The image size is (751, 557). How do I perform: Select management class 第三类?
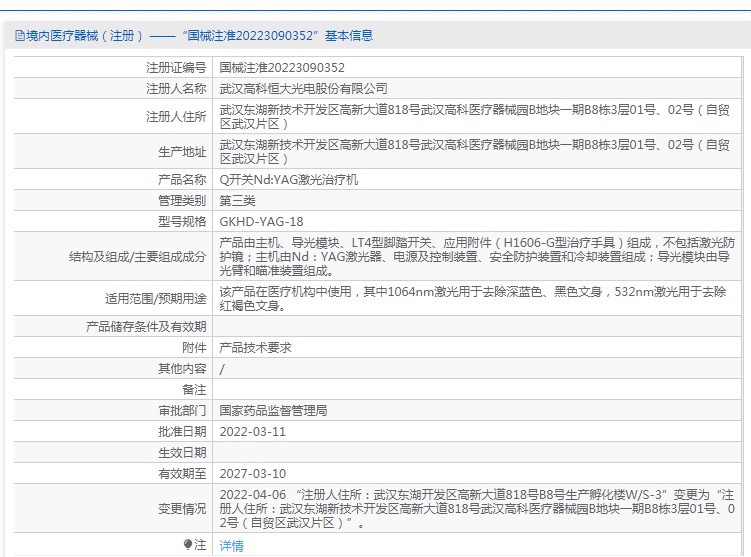pos(238,201)
